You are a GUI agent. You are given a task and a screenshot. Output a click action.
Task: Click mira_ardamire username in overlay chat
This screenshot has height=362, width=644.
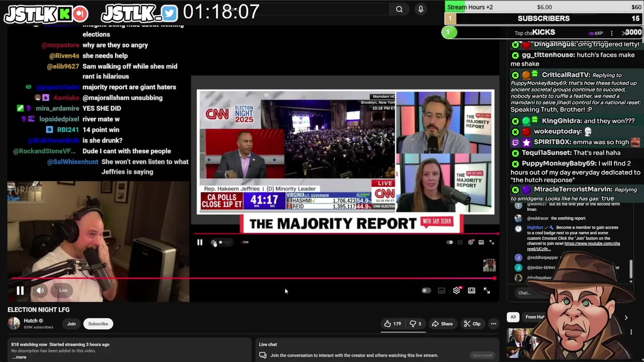click(x=57, y=108)
